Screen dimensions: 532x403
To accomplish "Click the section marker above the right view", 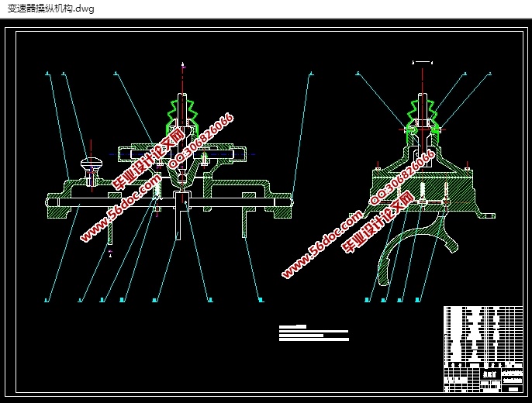I will [422, 60].
